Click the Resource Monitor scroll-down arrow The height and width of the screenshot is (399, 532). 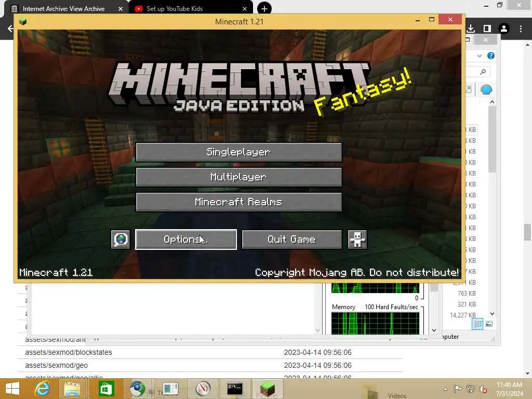[434, 330]
